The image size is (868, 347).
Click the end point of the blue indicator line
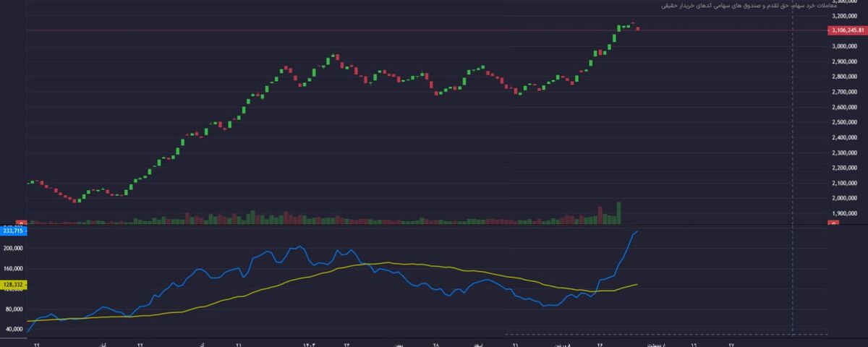(637, 231)
